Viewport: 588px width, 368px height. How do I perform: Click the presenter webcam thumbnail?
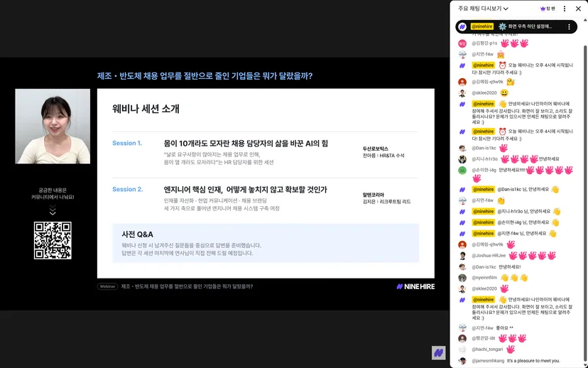coord(53,126)
